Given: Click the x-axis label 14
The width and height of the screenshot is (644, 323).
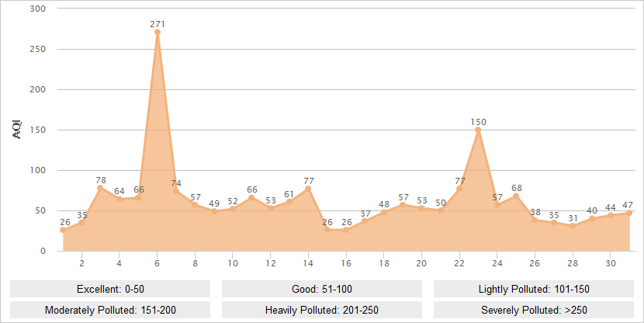Looking at the screenshot, I should click(x=308, y=263).
